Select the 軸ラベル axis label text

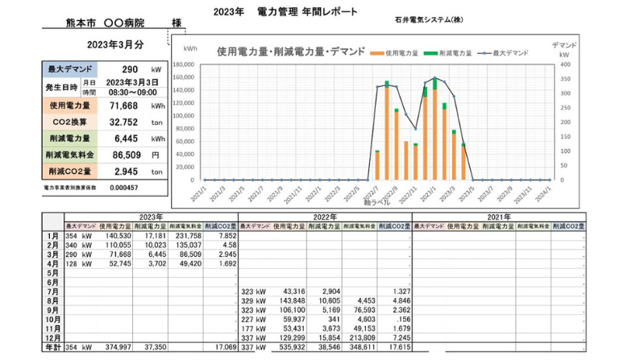click(x=377, y=203)
